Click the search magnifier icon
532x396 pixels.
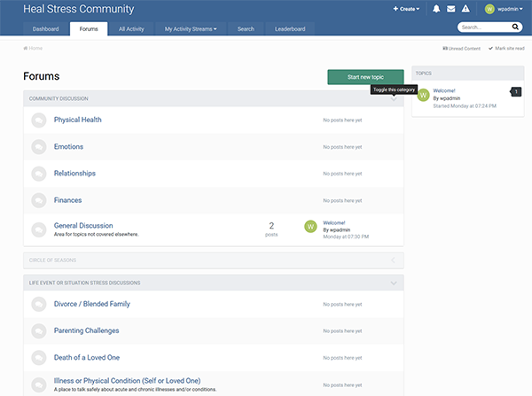click(x=515, y=28)
